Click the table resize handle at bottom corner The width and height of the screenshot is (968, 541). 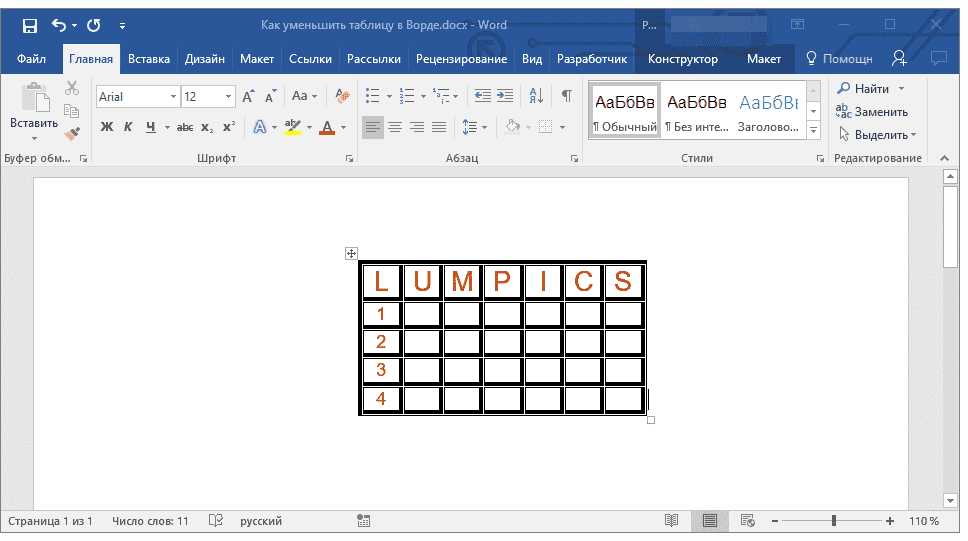pos(651,420)
